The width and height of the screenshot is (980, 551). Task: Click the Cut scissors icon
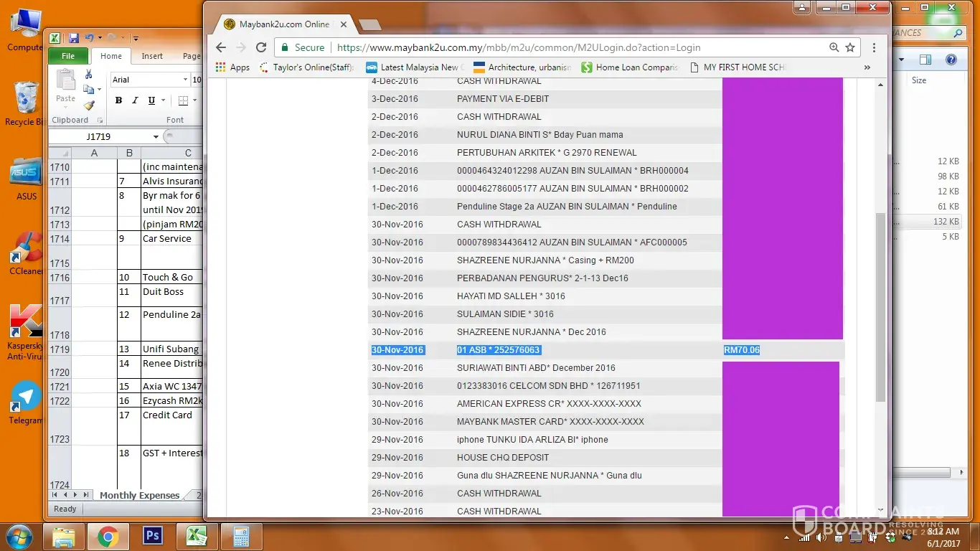(x=88, y=75)
